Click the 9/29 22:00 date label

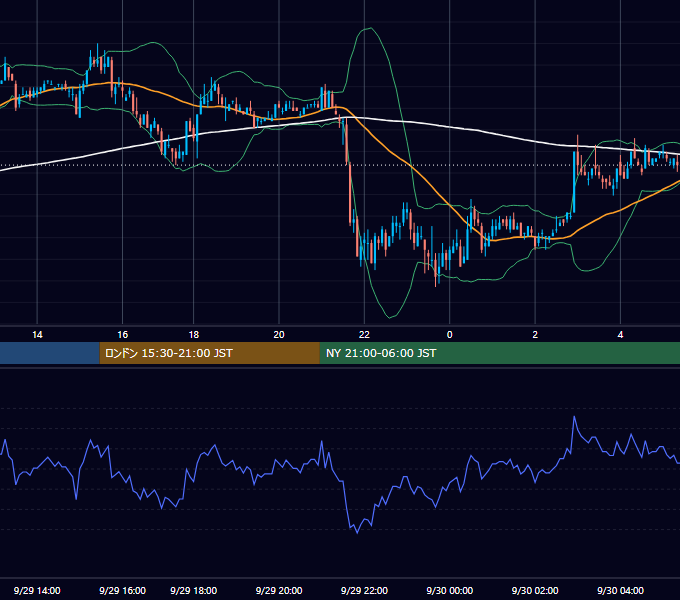(364, 590)
